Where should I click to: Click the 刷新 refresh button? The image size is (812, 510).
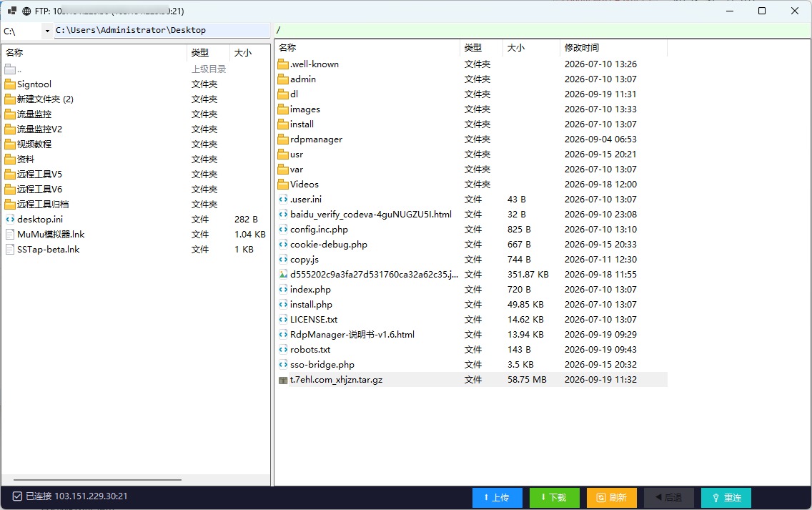coord(612,498)
